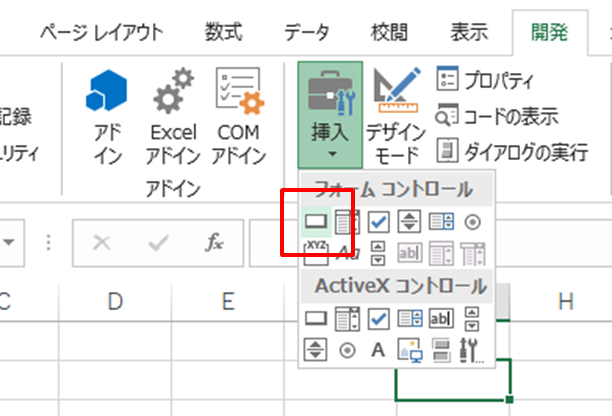Insert an ActiveX Scroll Bar
The width and height of the screenshot is (612, 416).
click(x=472, y=319)
